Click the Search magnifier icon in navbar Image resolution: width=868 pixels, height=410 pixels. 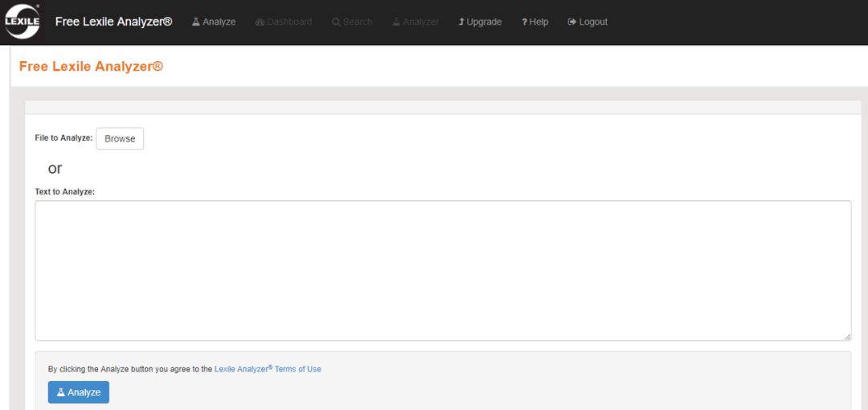point(336,22)
